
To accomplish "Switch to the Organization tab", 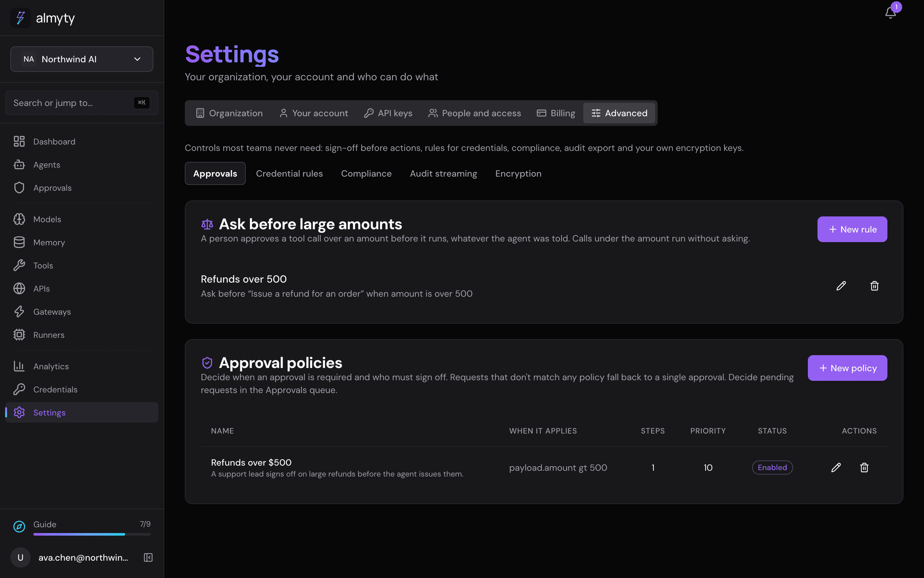I will pos(229,113).
